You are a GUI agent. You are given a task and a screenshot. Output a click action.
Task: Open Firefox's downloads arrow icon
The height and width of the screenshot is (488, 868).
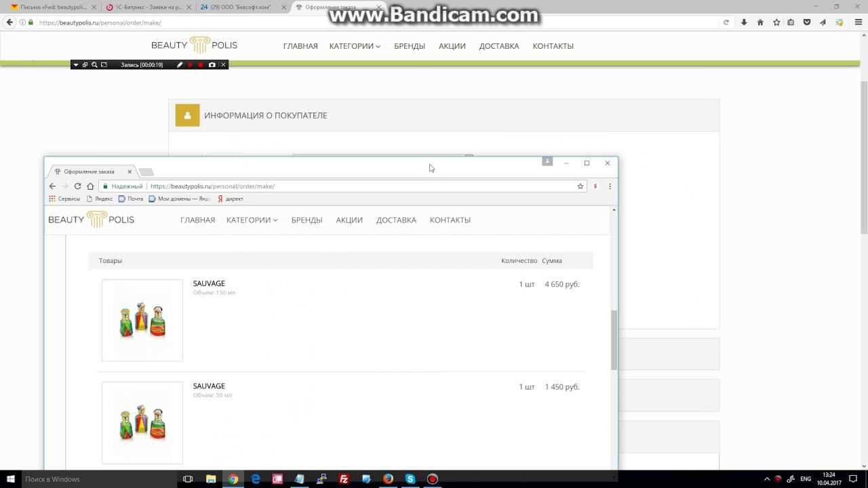pos(744,22)
